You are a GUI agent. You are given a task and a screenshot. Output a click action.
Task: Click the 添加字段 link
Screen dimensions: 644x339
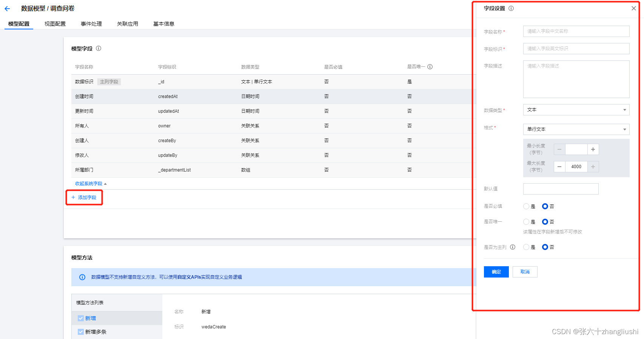pos(84,198)
